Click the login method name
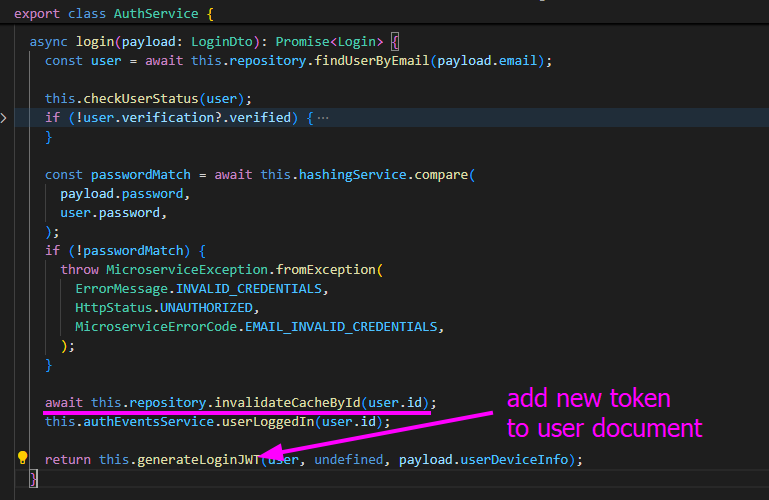 coord(95,42)
